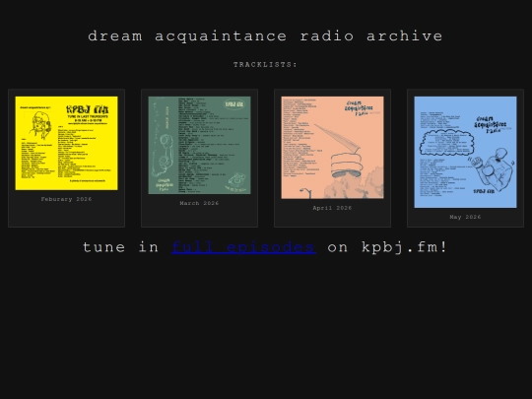Open the yellow February 2026 tracklist thumbnail
532x399 pixels.
click(x=67, y=143)
